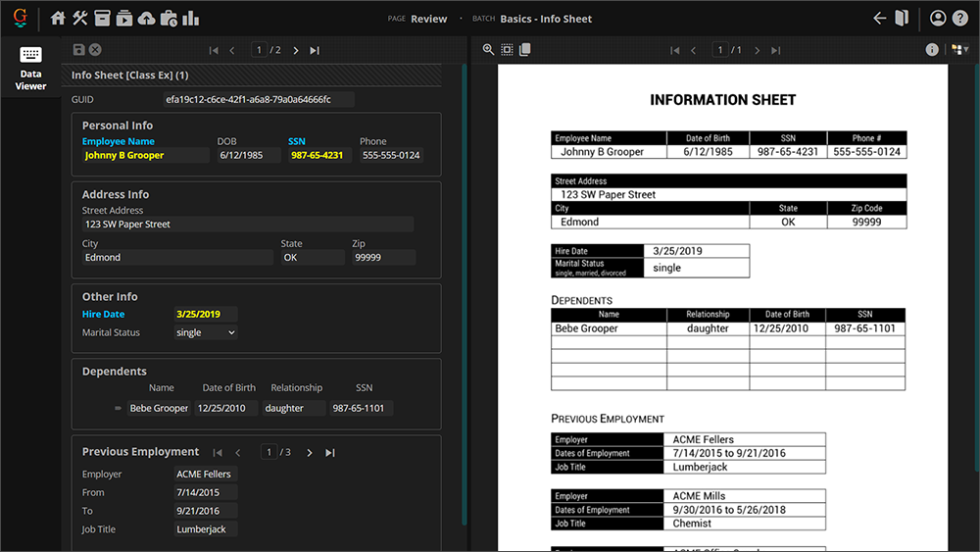
Task: Show document info icon
Action: coord(932,50)
